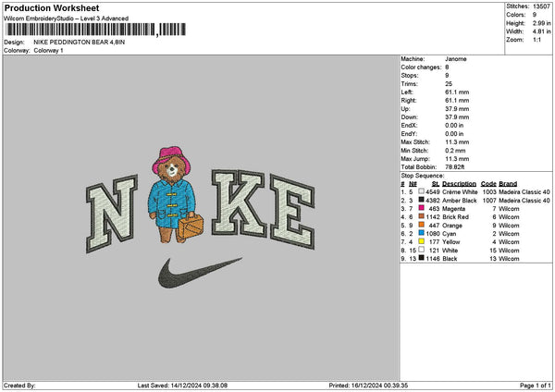The height and width of the screenshot is (392, 555).
Task: Click the 'St.' column header
Action: pos(436,184)
